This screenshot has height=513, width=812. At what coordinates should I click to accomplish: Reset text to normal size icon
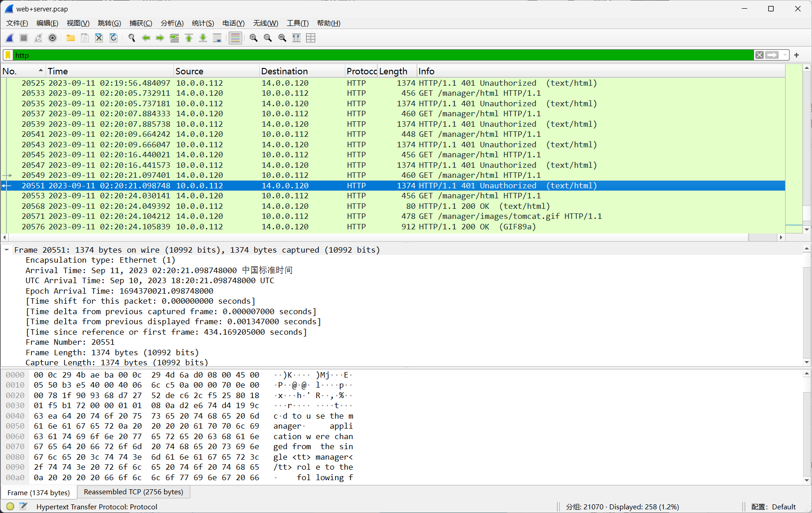coord(282,38)
